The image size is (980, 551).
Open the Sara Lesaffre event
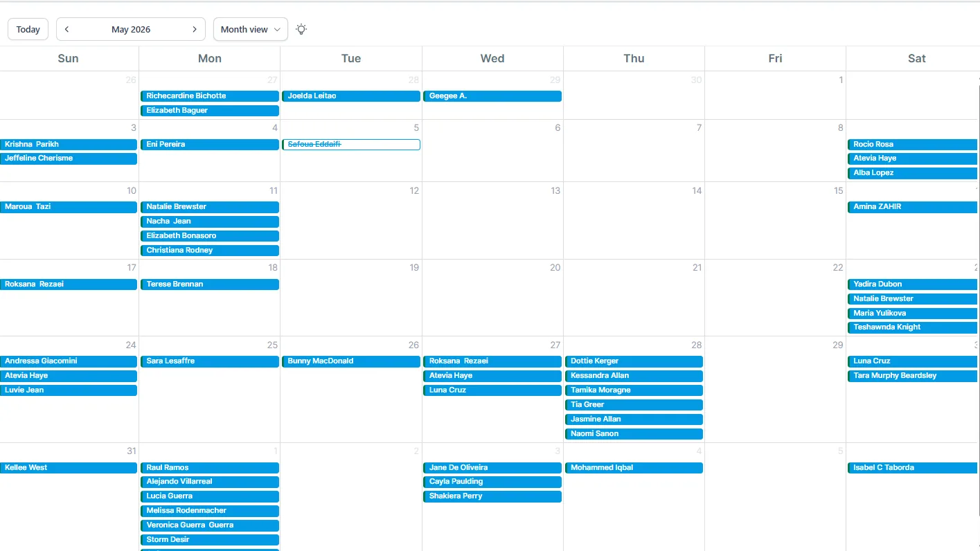click(x=210, y=361)
